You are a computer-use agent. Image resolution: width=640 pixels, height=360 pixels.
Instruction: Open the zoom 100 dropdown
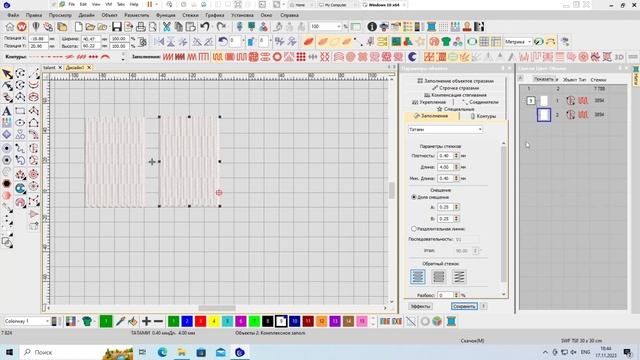pyautogui.click(x=338, y=27)
